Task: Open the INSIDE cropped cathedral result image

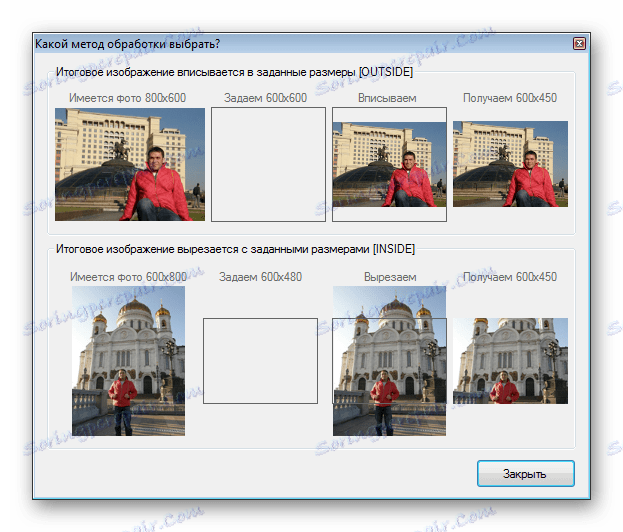Action: (510, 361)
